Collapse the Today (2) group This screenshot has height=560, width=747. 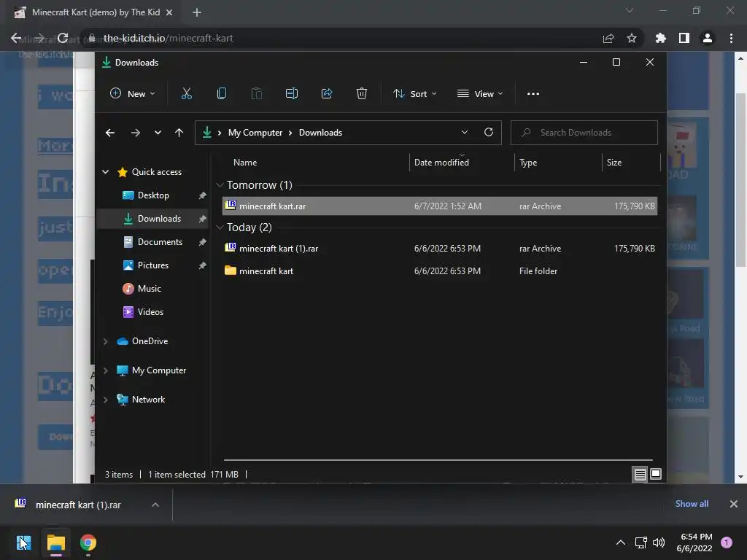point(220,227)
